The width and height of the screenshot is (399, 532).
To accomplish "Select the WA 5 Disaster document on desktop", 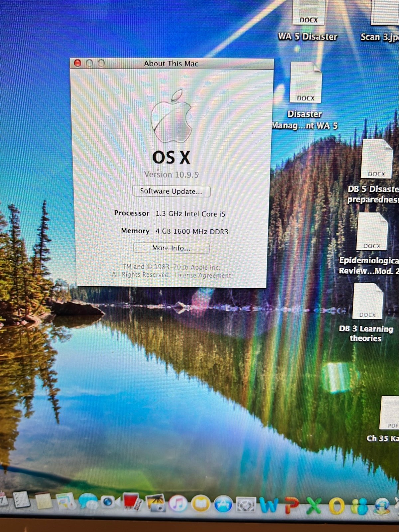I will tap(308, 21).
